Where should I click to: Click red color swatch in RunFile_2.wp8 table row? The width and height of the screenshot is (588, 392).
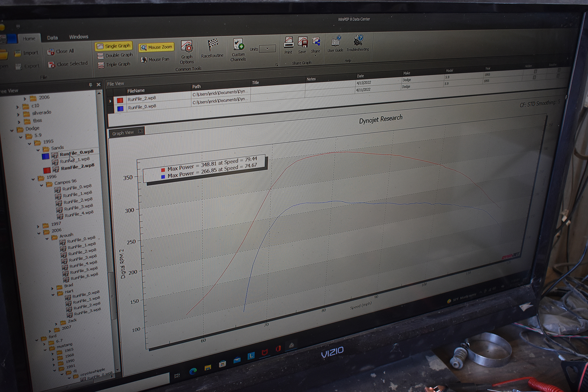pos(120,101)
